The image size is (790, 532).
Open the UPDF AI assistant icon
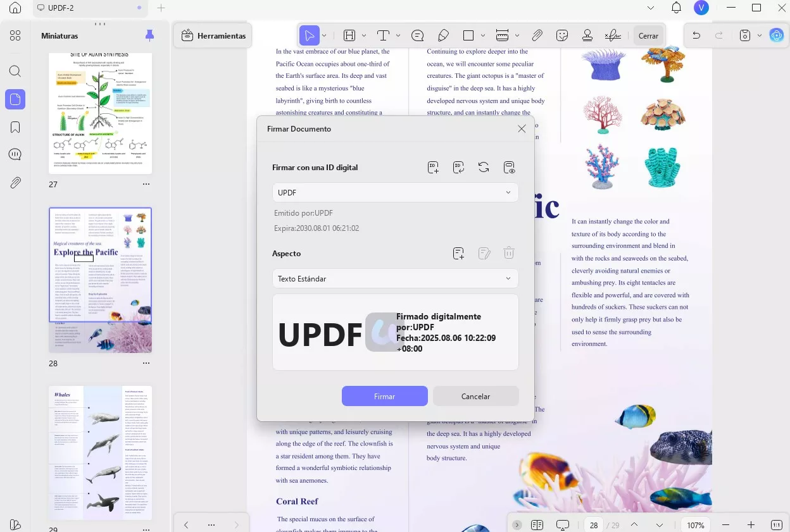tap(777, 35)
